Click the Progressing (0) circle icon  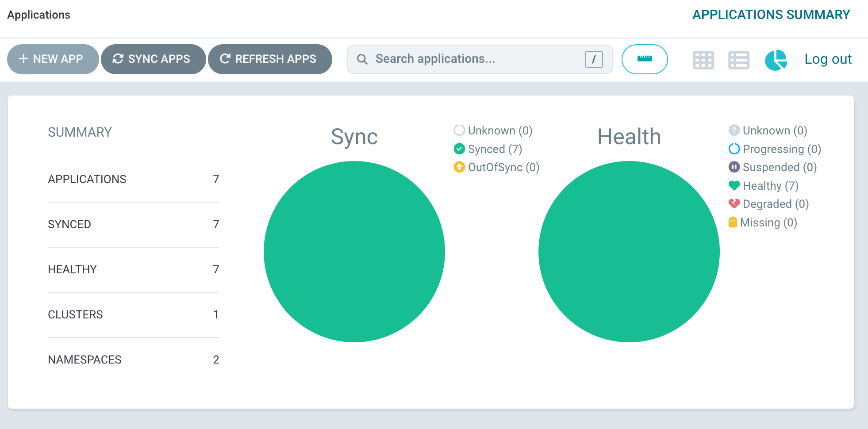tap(734, 149)
